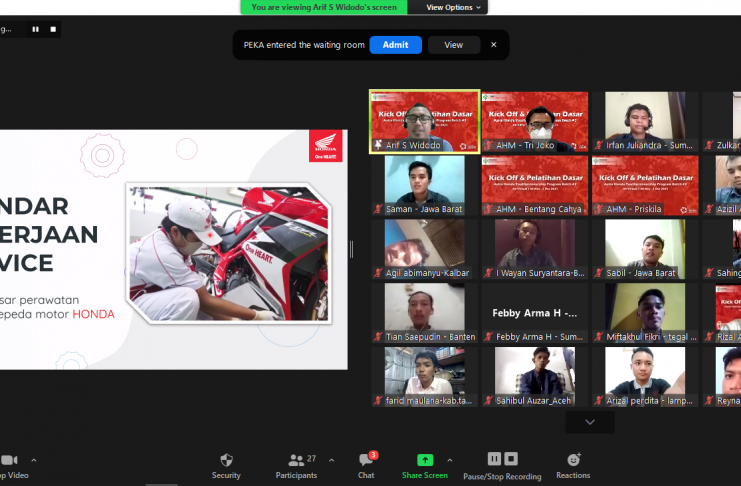Click View in waiting room notification
The width and height of the screenshot is (741, 486).
click(453, 45)
